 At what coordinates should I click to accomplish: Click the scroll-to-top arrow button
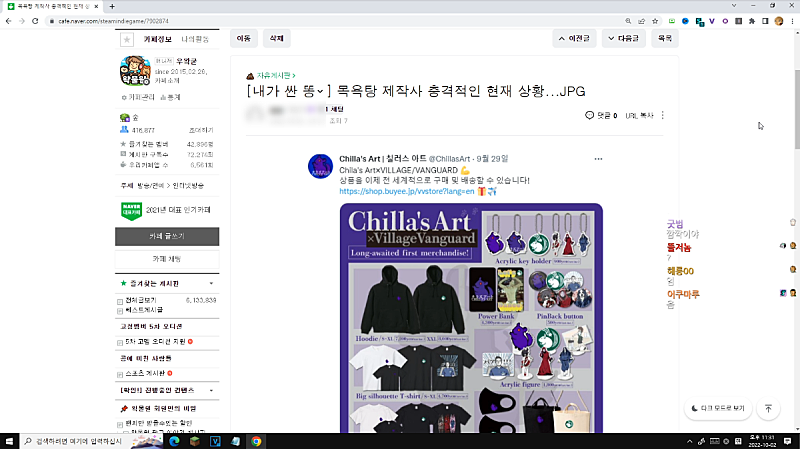[768, 408]
